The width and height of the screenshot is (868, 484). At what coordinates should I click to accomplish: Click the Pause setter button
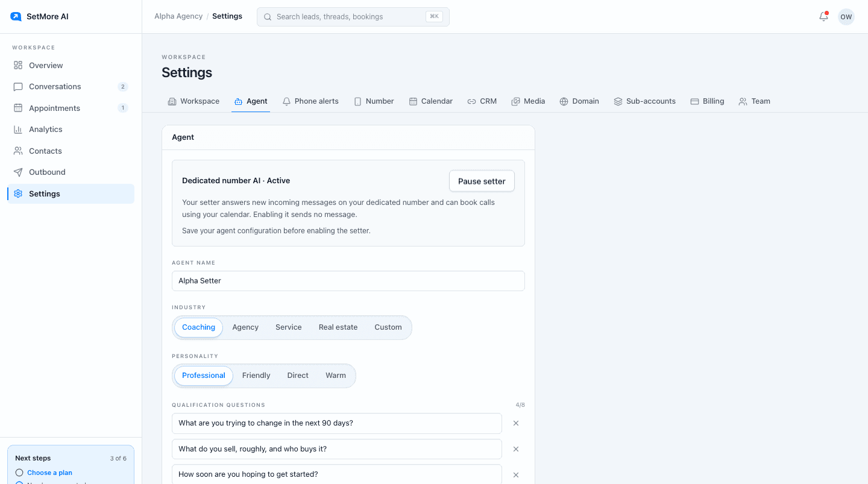[x=482, y=181]
